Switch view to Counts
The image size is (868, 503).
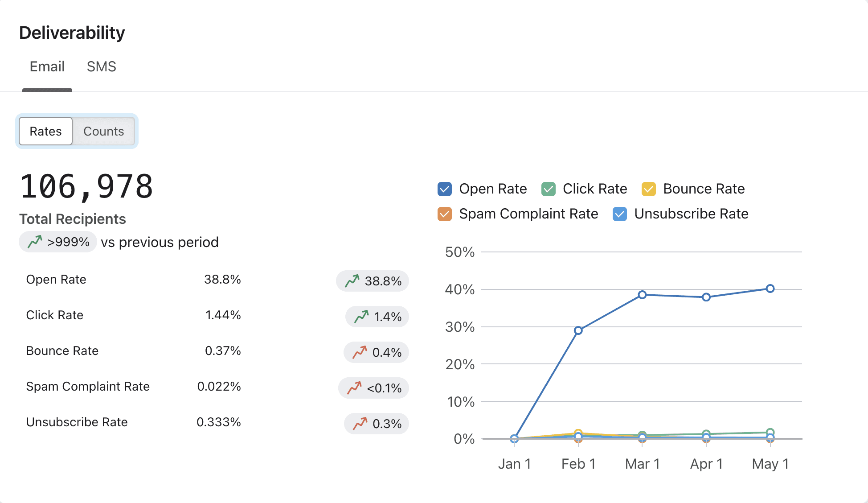(x=103, y=131)
